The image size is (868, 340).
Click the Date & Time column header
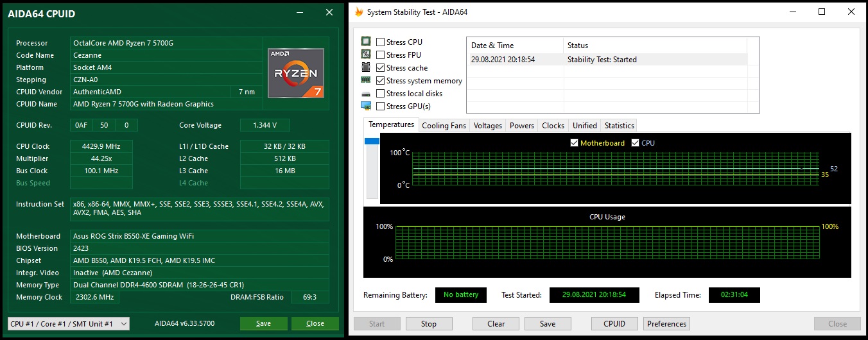tap(515, 46)
